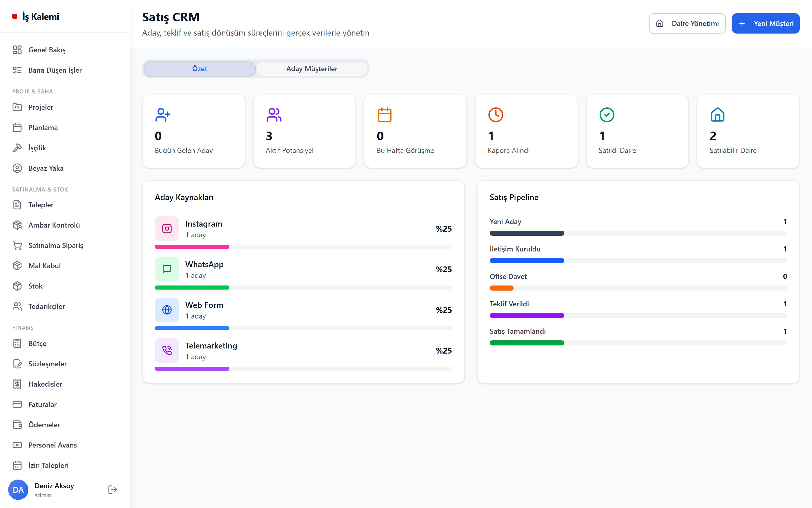Click the Yeni Müşteri button
The height and width of the screenshot is (508, 812).
[x=765, y=24]
